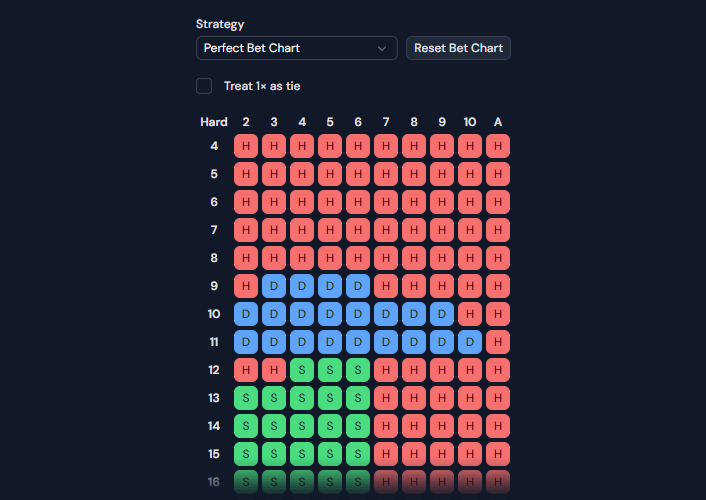This screenshot has width=706, height=500.
Task: Click the S cell for hard 13 versus dealer 2
Action: [246, 398]
